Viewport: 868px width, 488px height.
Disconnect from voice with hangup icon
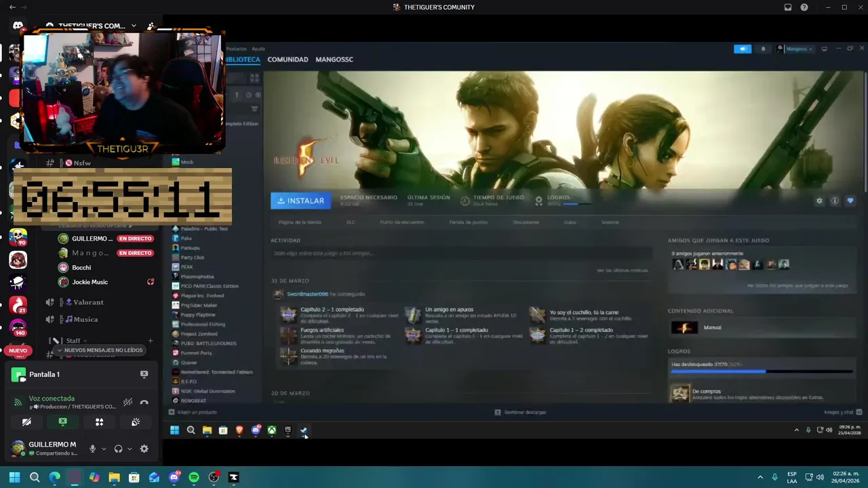tap(144, 402)
